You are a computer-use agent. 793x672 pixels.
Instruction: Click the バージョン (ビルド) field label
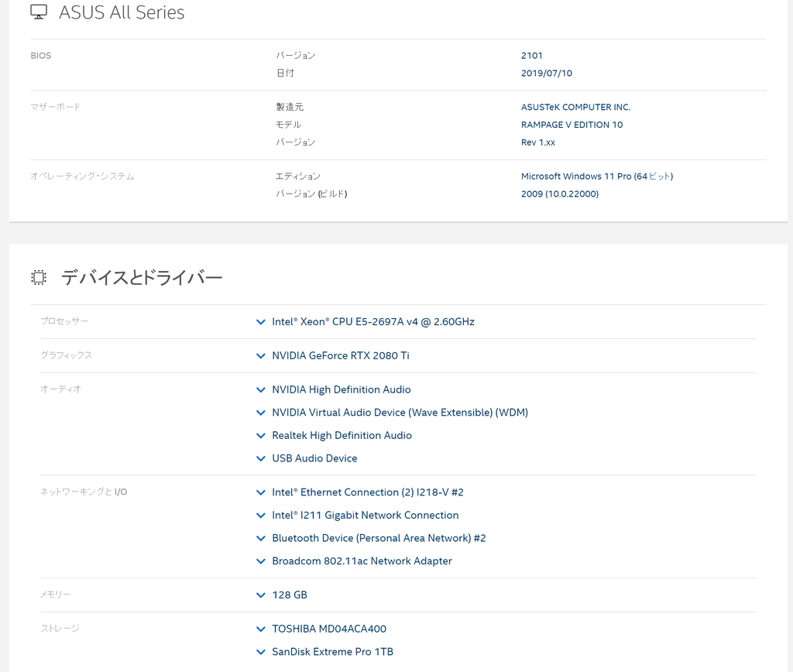coord(311,194)
